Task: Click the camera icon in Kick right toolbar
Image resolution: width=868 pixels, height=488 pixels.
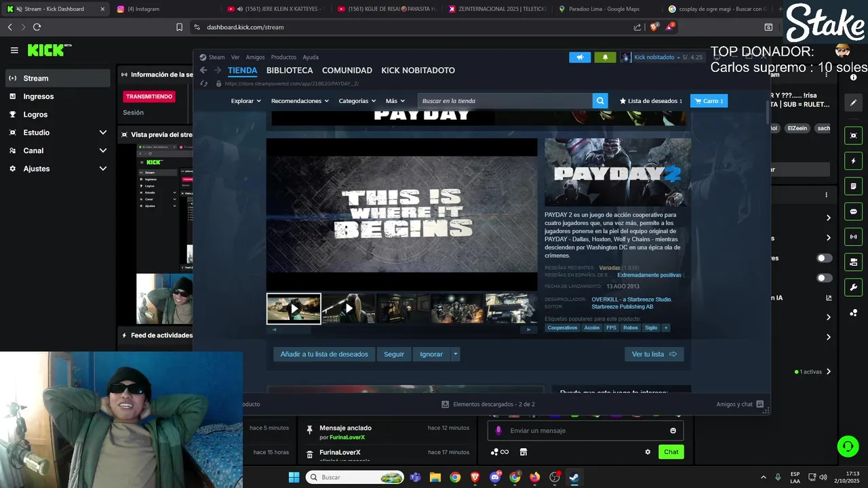Action: pos(854,262)
